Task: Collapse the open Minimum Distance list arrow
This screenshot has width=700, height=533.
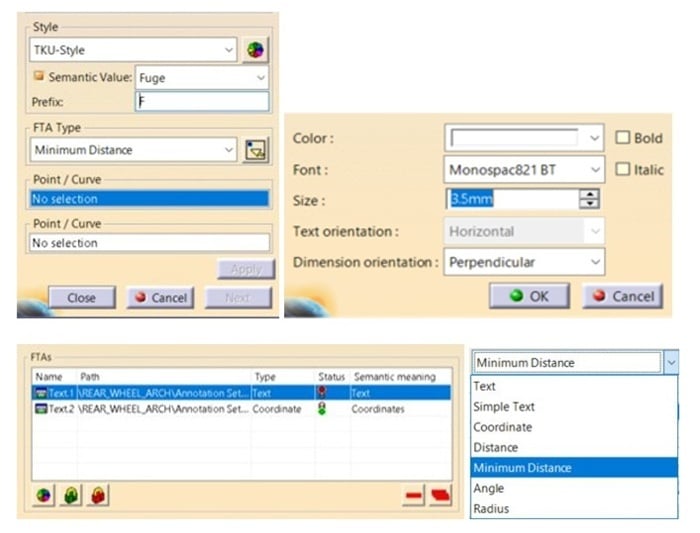Action: (671, 362)
